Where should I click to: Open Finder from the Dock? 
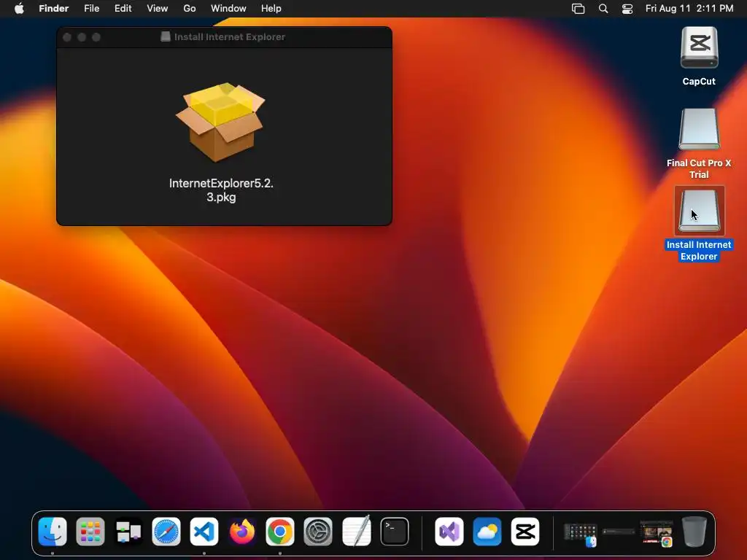(53, 532)
